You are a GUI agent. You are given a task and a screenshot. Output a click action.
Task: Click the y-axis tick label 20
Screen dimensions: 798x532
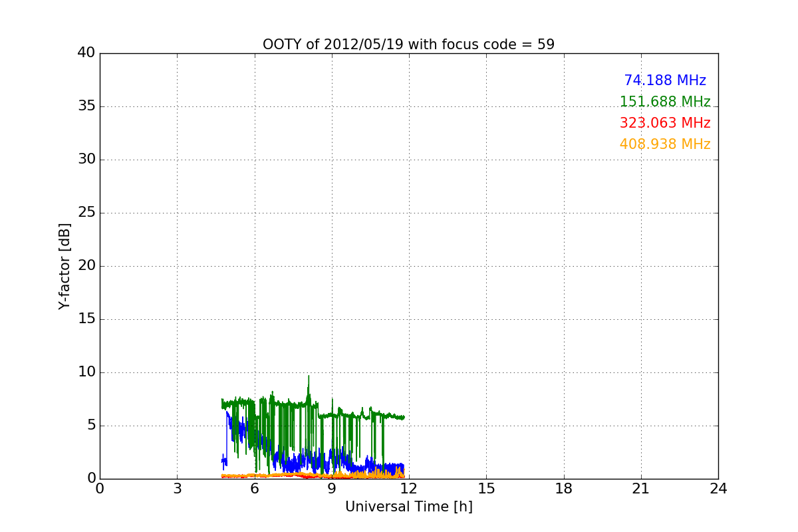pos(86,266)
